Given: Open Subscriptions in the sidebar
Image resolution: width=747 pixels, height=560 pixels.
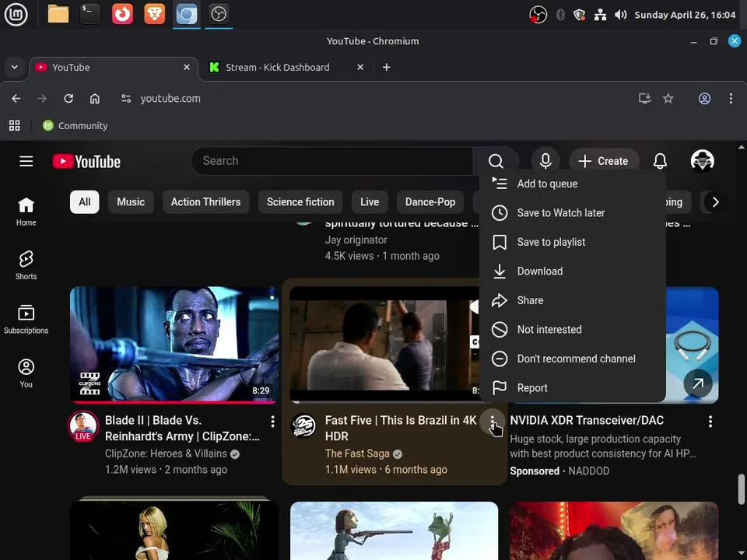Looking at the screenshot, I should [x=26, y=319].
